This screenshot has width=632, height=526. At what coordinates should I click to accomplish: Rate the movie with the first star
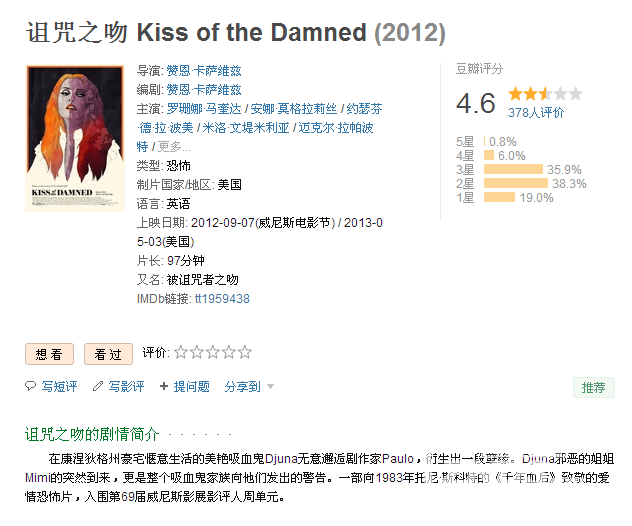coord(181,352)
